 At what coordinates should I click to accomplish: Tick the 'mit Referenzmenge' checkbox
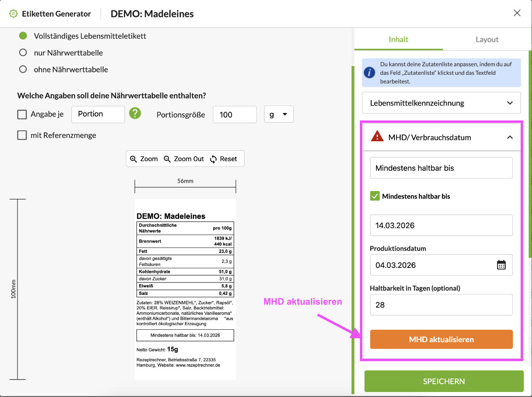tap(22, 135)
